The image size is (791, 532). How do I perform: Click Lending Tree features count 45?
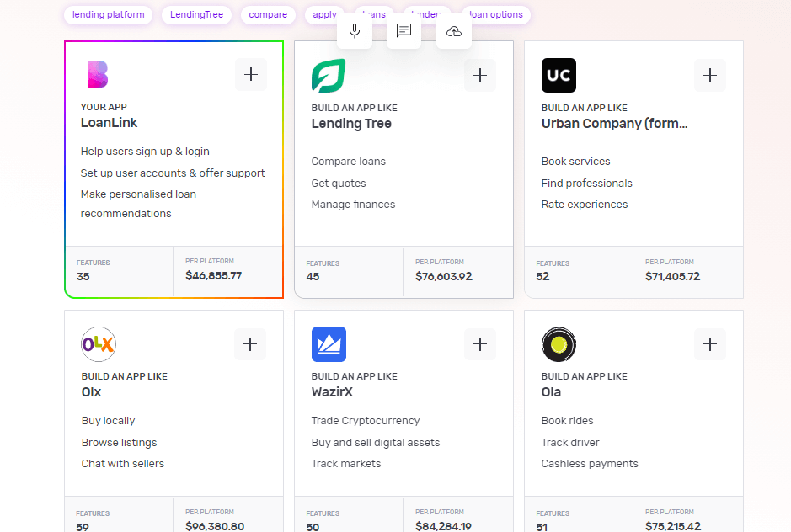click(x=313, y=276)
